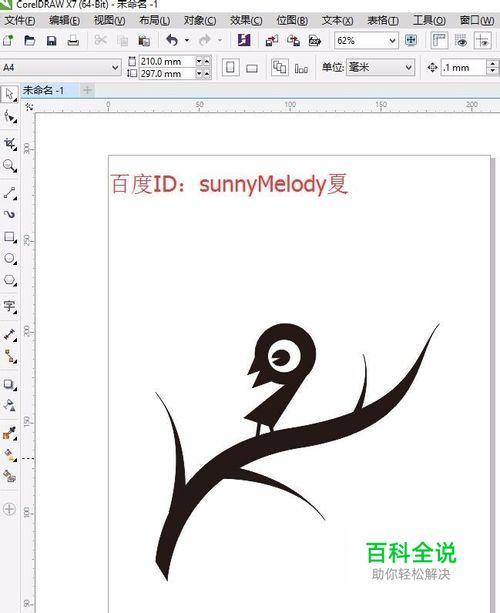This screenshot has height=613, width=500.
Task: Add new document with plus tab
Action: (x=87, y=90)
